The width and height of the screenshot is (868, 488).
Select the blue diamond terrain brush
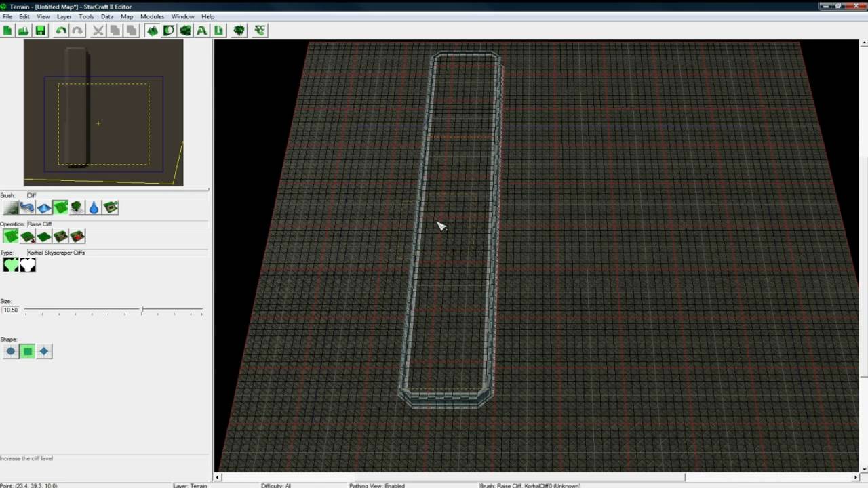pos(44,207)
